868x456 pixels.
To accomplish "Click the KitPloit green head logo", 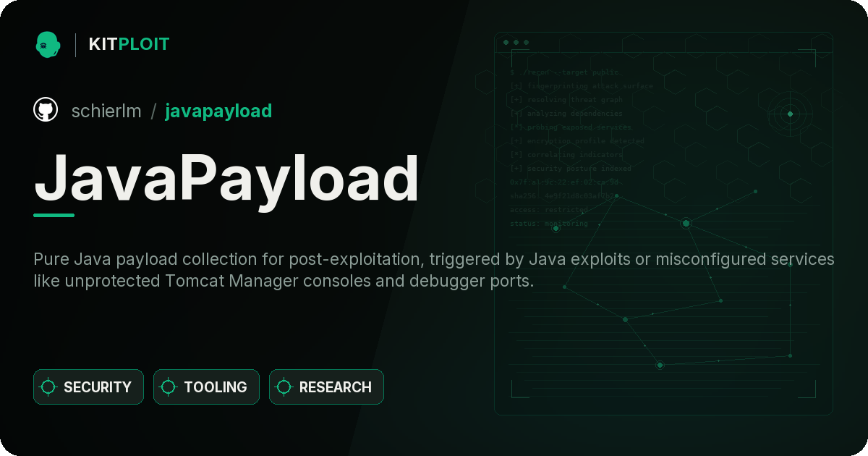I will pyautogui.click(x=48, y=44).
